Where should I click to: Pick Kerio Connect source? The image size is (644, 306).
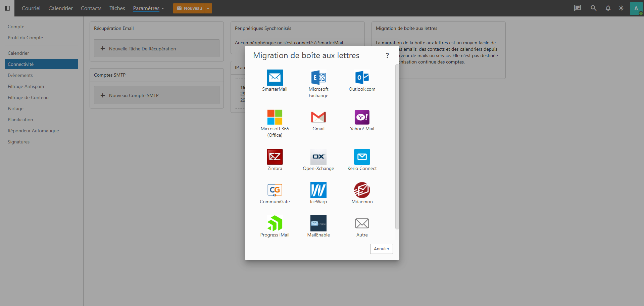tap(362, 160)
